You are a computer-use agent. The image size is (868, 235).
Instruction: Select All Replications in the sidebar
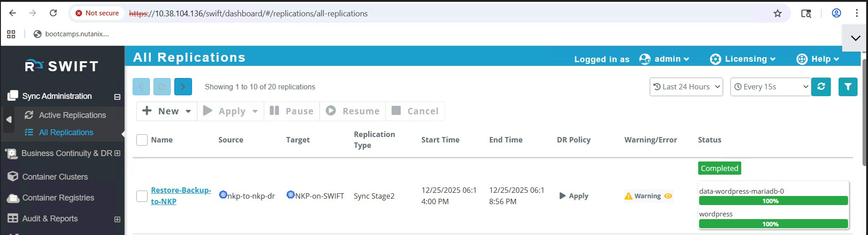(66, 132)
